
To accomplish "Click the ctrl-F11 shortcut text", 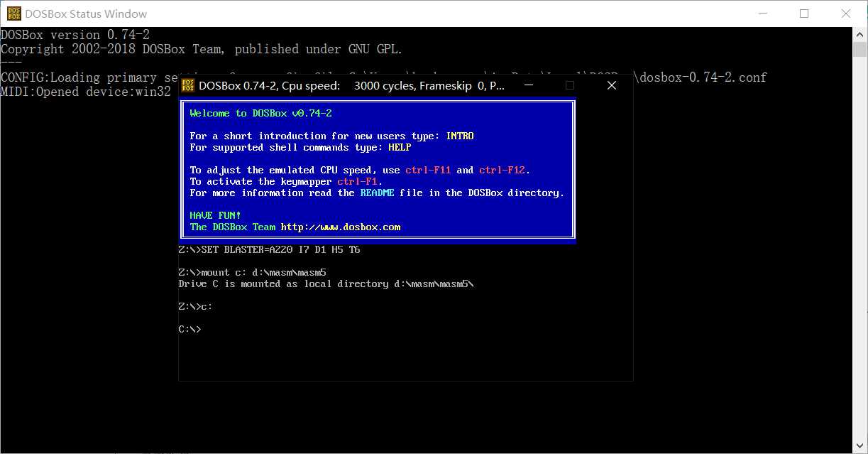I will click(428, 170).
